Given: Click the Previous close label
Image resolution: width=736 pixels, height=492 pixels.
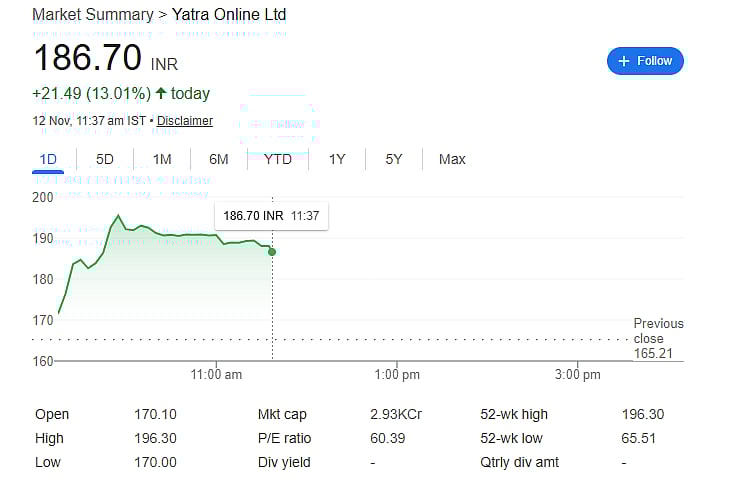Looking at the screenshot, I should click(658, 331).
